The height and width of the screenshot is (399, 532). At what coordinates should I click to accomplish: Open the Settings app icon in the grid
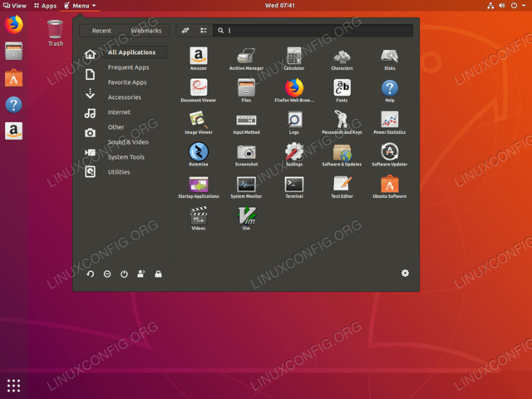click(x=294, y=155)
